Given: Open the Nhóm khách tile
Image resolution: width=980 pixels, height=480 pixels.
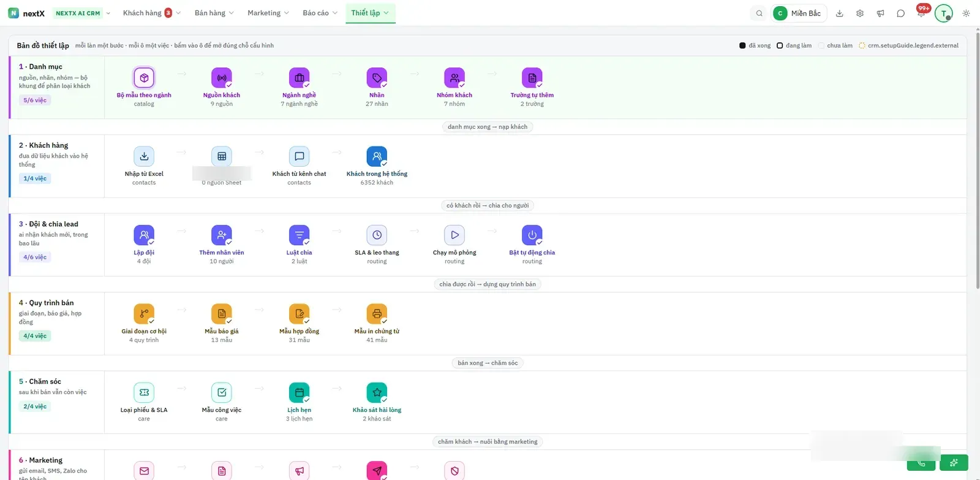Looking at the screenshot, I should (x=454, y=86).
